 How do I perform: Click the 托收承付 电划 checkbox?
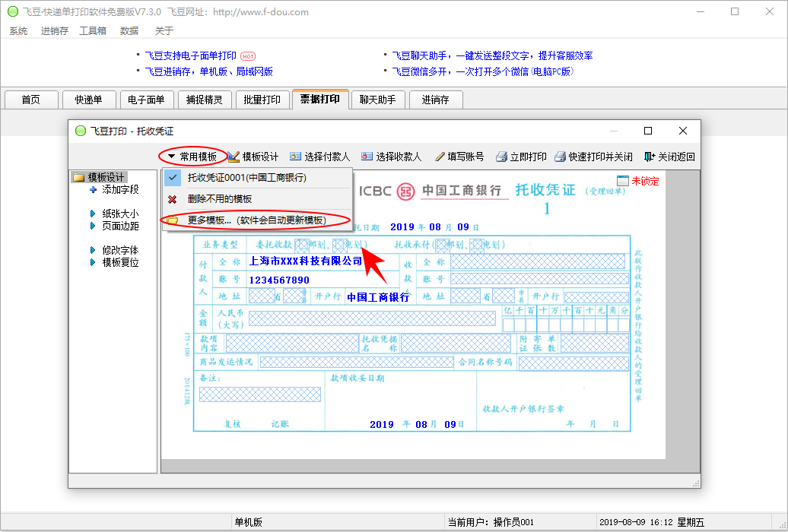[x=477, y=245]
